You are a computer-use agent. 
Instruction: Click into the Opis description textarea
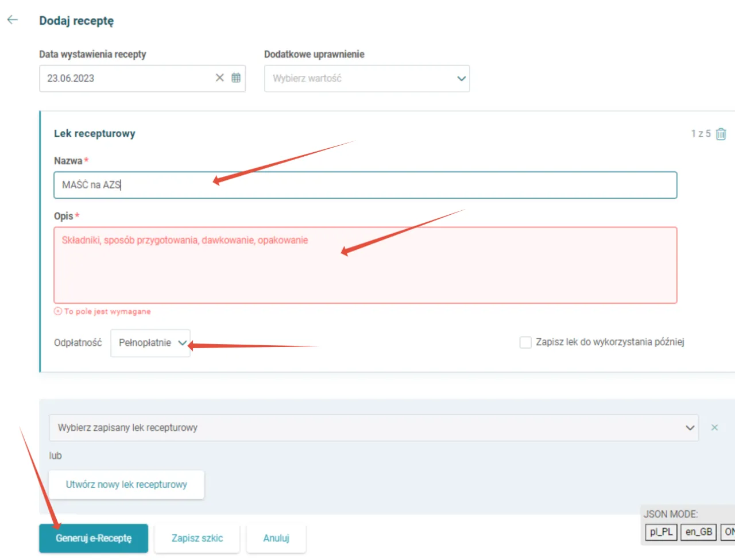click(365, 265)
